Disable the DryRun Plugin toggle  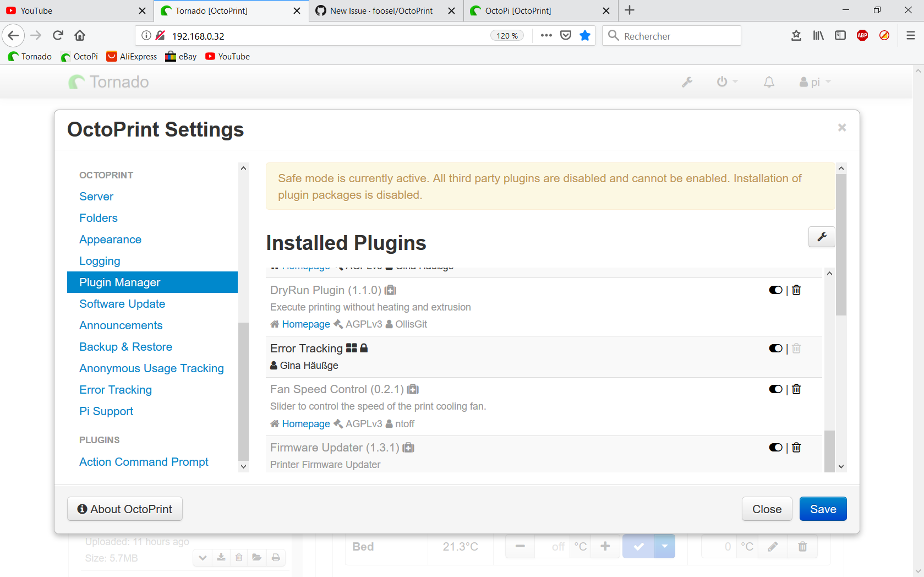click(775, 290)
